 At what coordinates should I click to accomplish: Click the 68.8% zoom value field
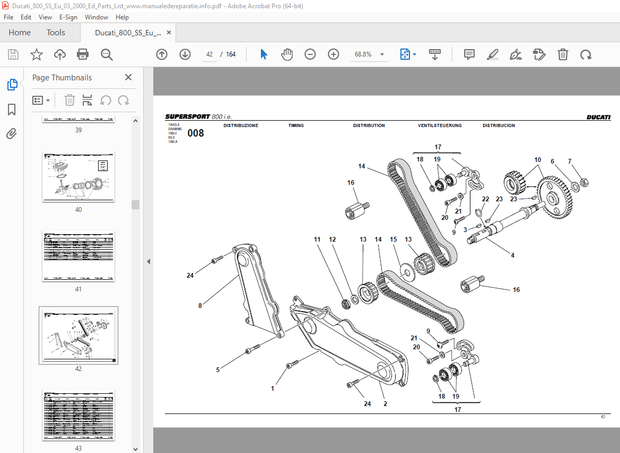click(x=363, y=54)
